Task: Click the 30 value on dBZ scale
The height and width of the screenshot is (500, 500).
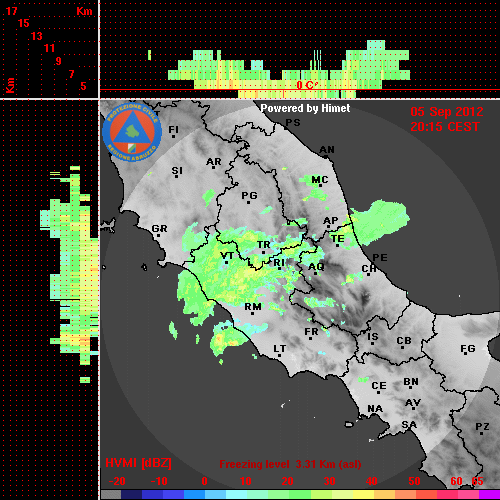Action: pos(329,481)
